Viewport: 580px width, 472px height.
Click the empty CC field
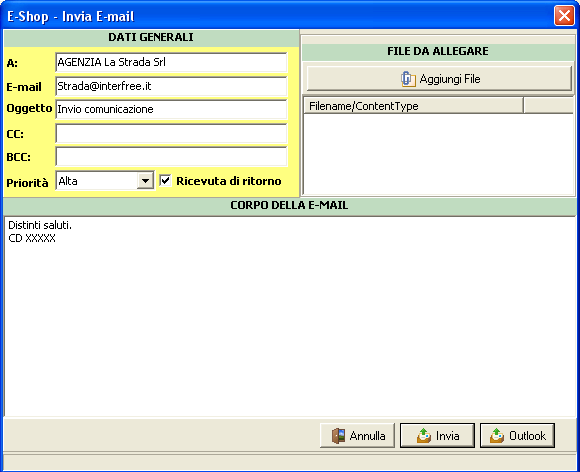coord(171,133)
